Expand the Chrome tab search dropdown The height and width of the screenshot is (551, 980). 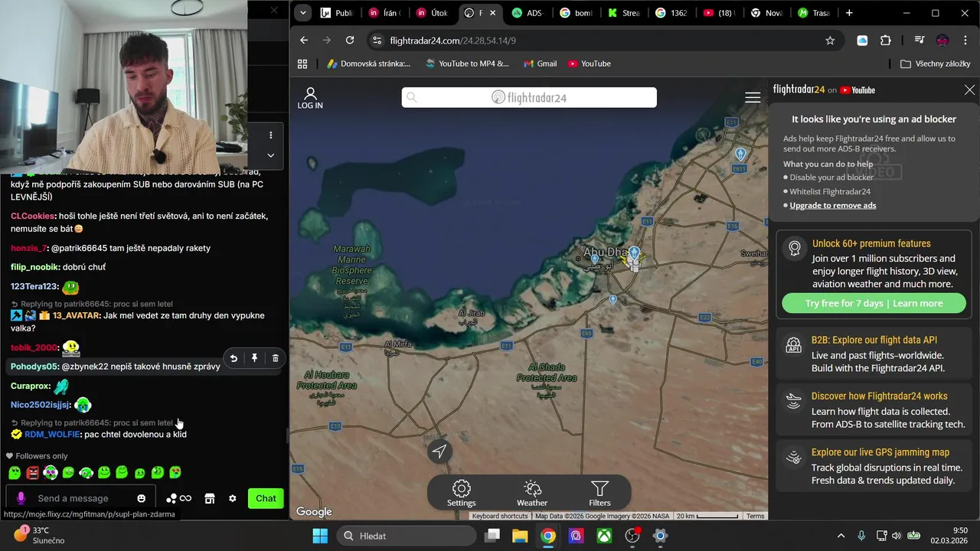coord(303,13)
